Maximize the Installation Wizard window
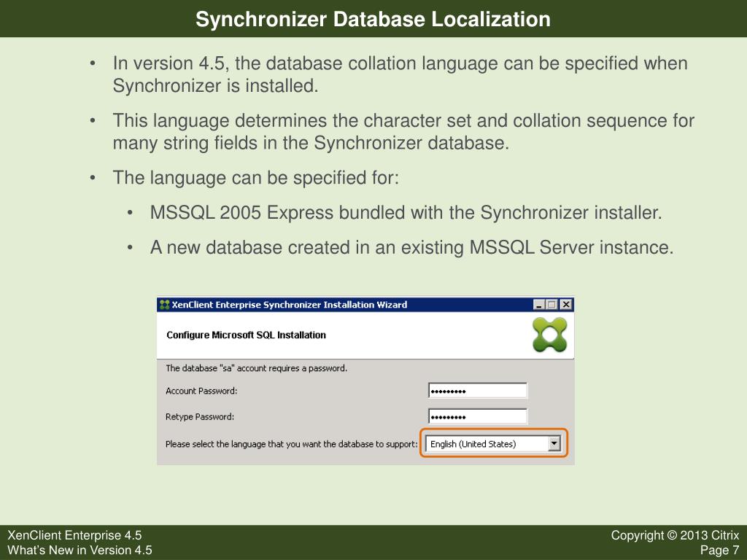The width and height of the screenshot is (747, 560). [551, 305]
